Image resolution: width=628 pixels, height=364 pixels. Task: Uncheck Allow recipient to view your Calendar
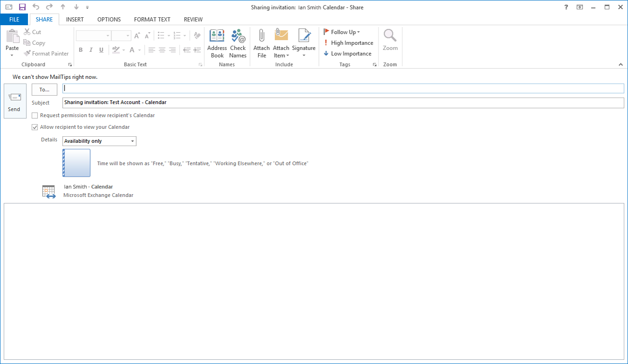[35, 127]
